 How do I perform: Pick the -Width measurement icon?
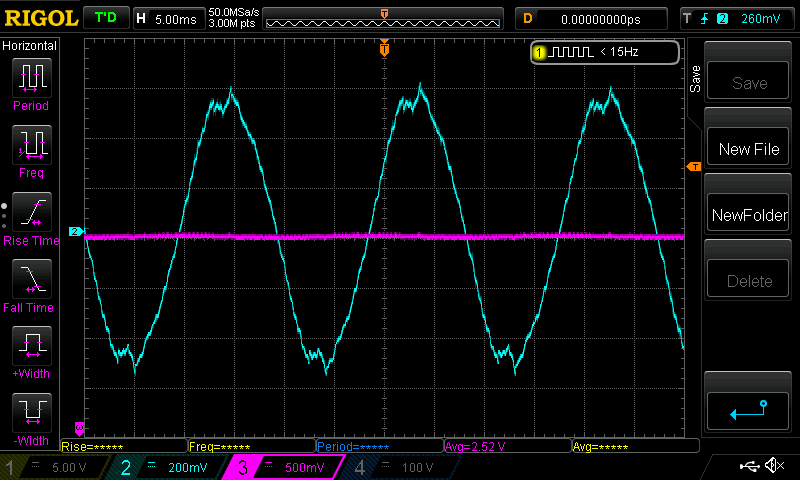pyautogui.click(x=31, y=415)
